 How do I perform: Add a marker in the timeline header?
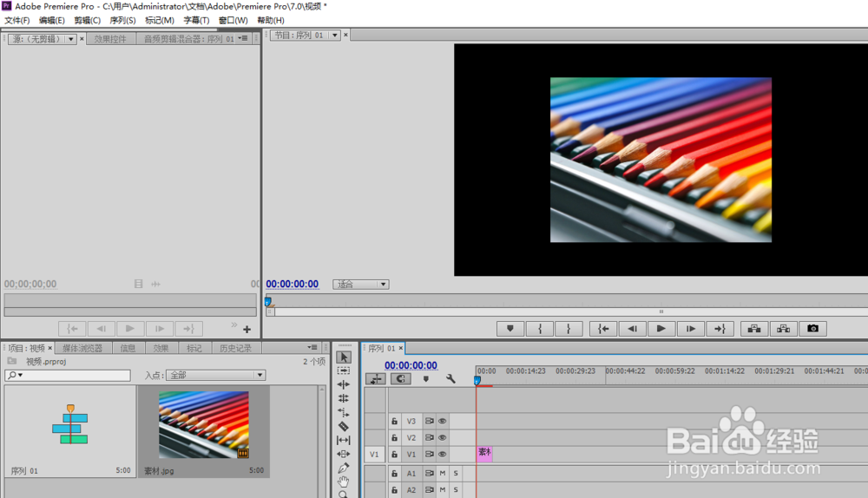(425, 379)
